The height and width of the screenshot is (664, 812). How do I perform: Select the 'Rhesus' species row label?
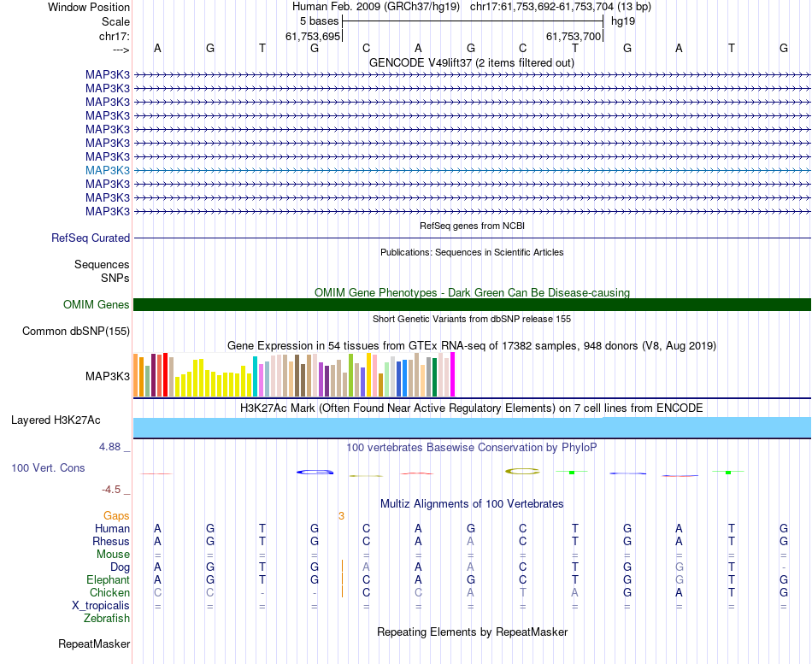coord(111,541)
